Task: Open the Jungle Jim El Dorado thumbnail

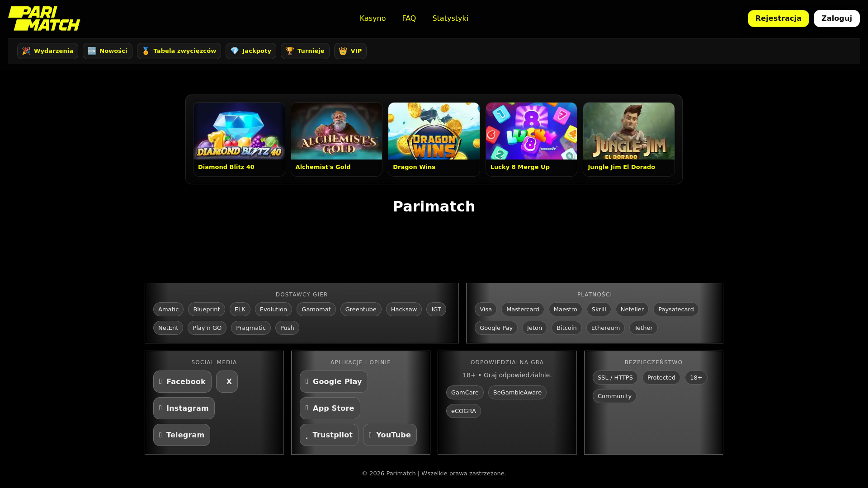Action: coord(629,131)
